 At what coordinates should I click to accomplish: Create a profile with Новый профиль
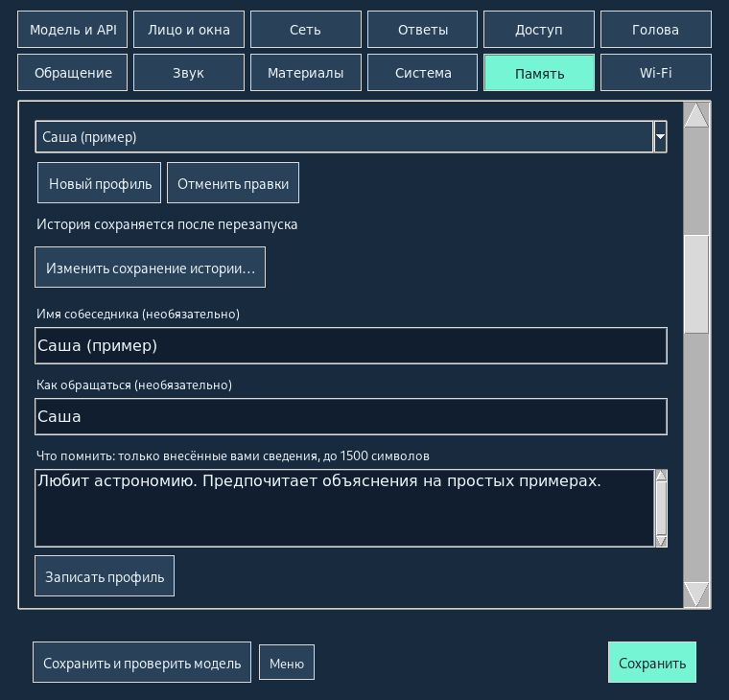coord(99,182)
